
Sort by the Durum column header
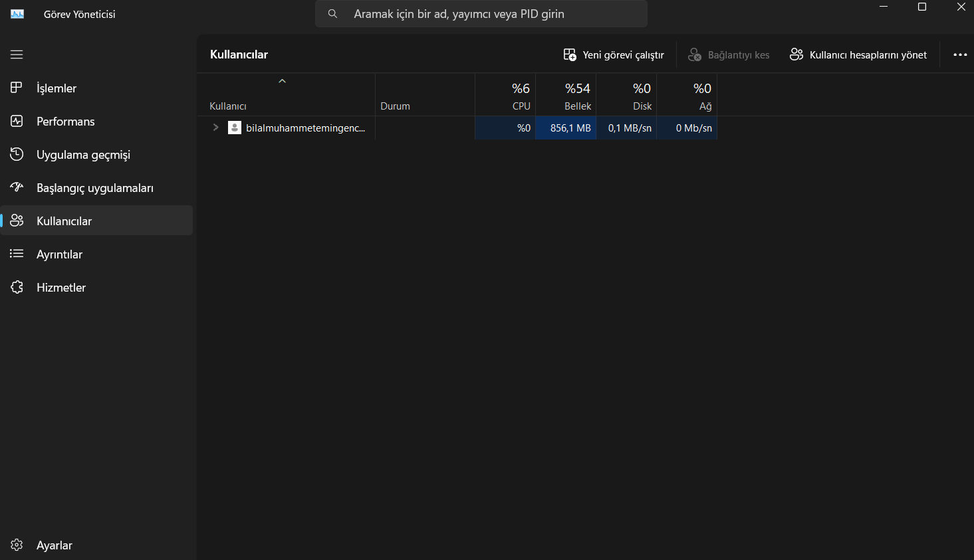click(426, 94)
